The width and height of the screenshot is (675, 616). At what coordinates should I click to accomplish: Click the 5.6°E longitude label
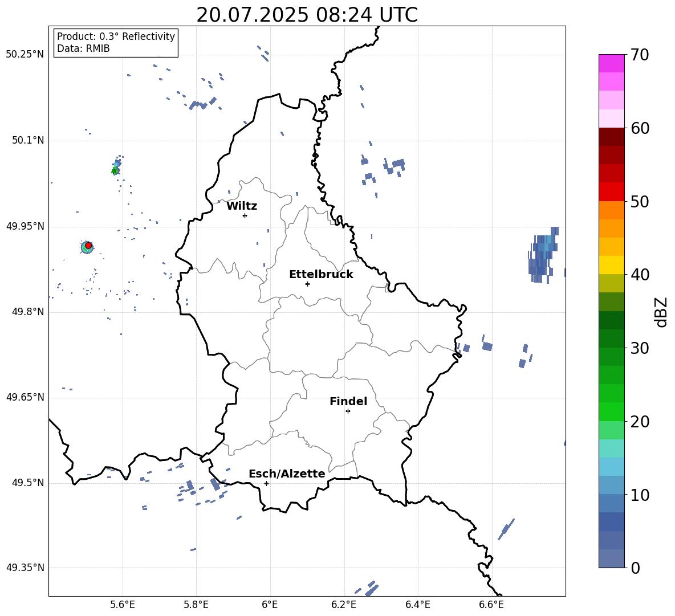(123, 605)
